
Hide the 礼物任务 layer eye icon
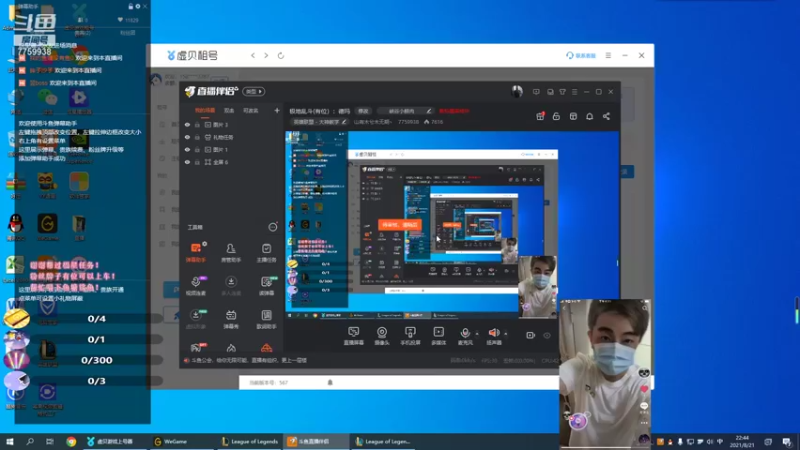point(187,137)
